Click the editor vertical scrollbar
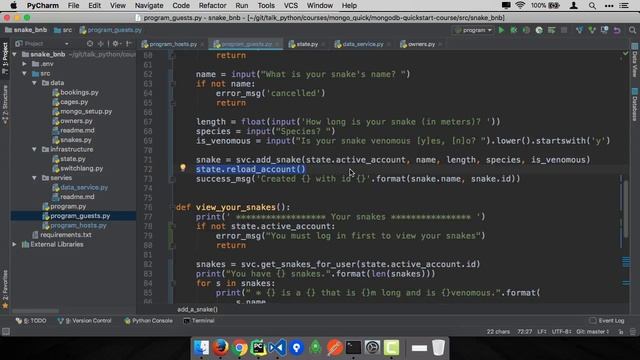 coord(626,208)
